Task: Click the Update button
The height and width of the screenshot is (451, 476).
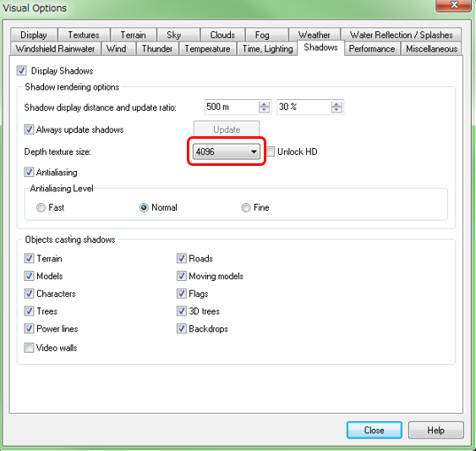Action: (x=227, y=129)
